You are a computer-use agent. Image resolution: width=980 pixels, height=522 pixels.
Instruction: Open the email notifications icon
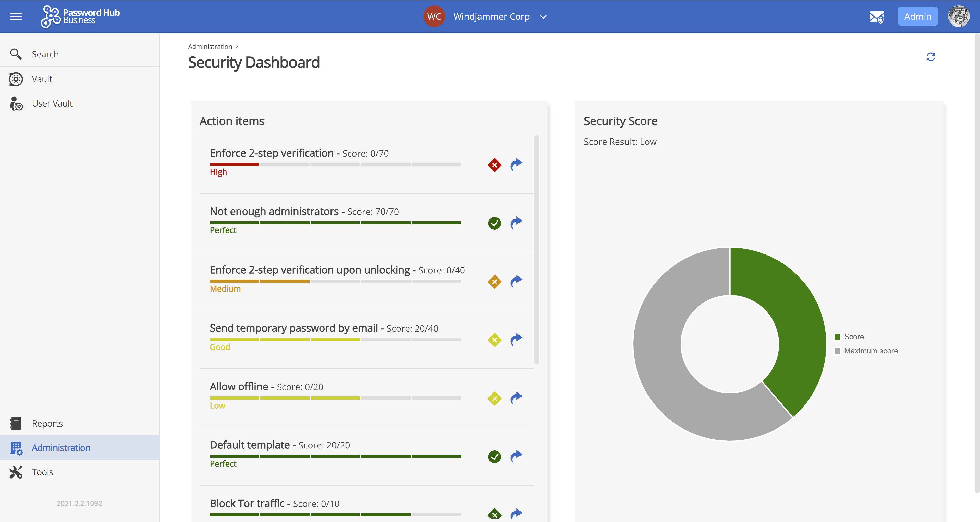pyautogui.click(x=877, y=16)
